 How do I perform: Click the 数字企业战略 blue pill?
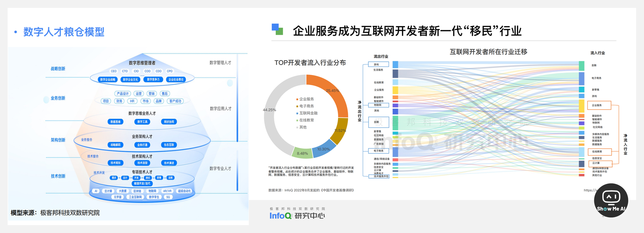click(x=107, y=79)
